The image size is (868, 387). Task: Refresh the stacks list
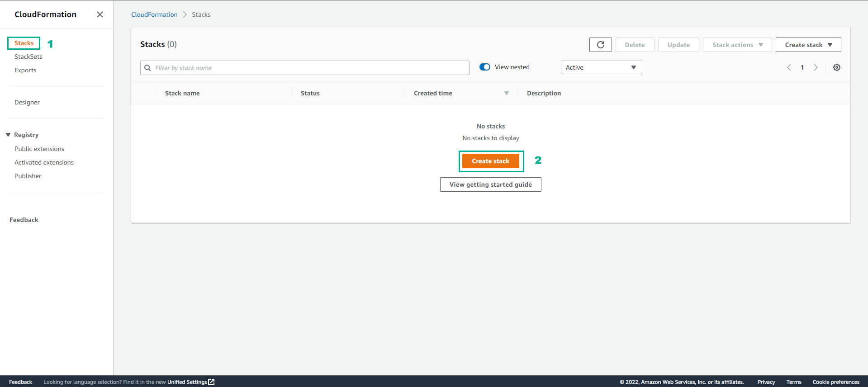coord(600,45)
